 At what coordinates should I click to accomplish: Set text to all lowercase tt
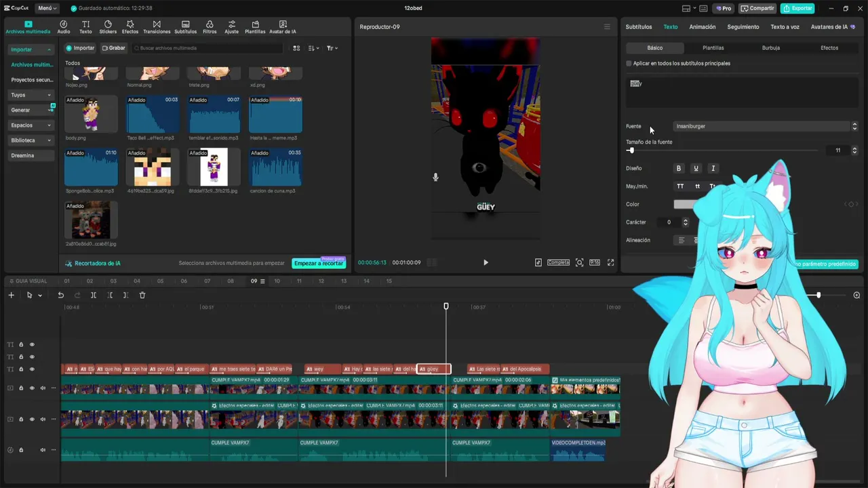[697, 186]
